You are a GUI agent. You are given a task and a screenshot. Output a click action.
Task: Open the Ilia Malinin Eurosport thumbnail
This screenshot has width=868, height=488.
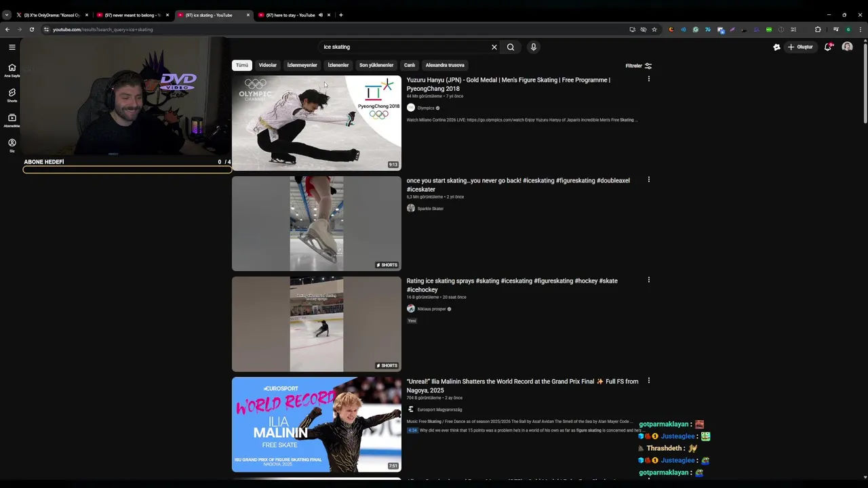317,424
